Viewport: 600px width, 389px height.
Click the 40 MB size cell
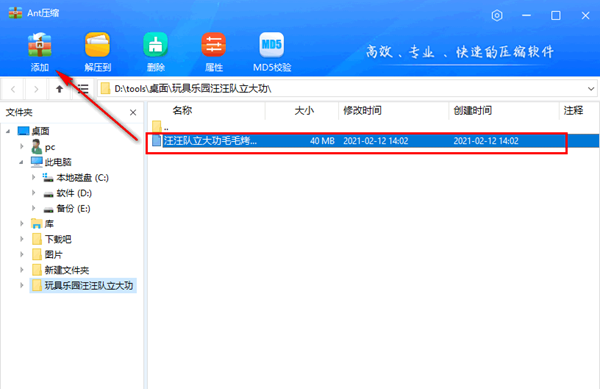point(322,141)
